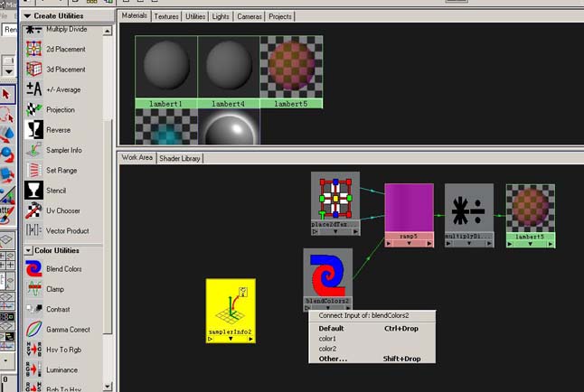584x392 pixels.
Task: Open the Shader Library tab
Action: click(180, 158)
